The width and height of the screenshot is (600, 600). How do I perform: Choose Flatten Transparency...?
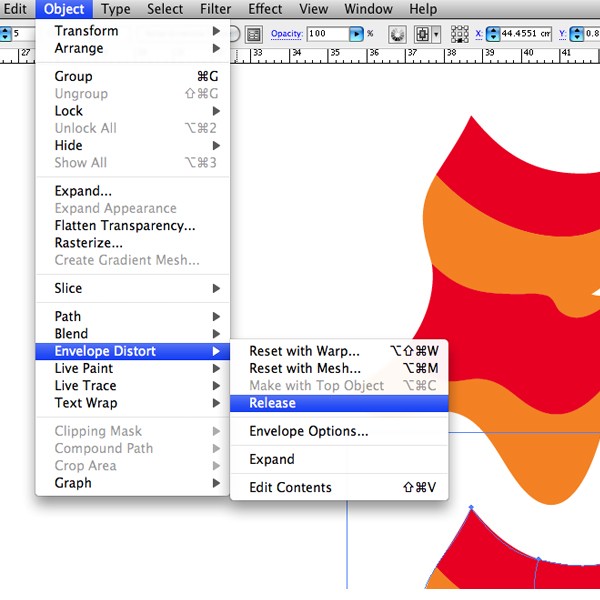[132, 225]
